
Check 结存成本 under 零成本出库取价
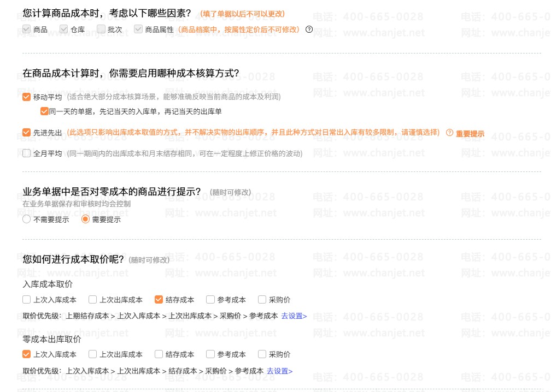coord(159,354)
